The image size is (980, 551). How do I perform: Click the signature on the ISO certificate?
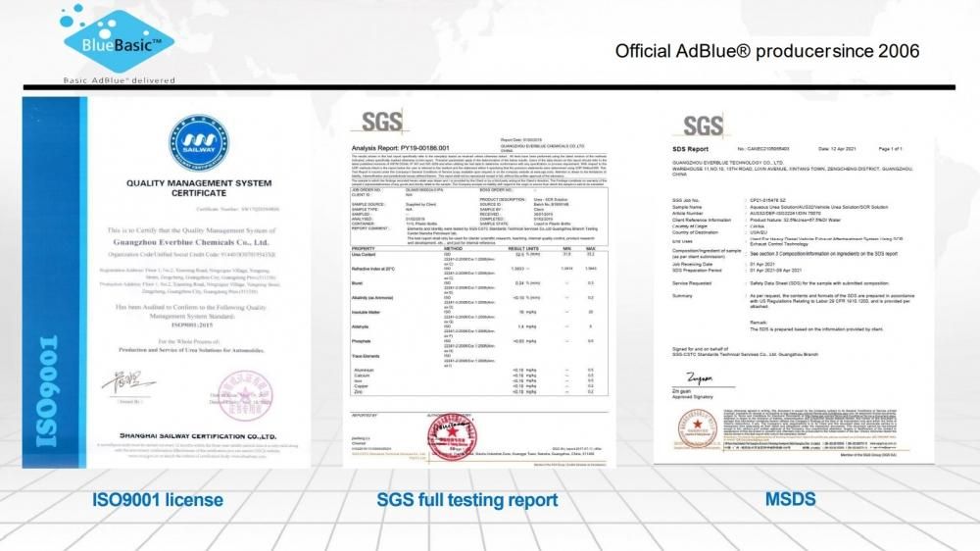pyautogui.click(x=127, y=380)
